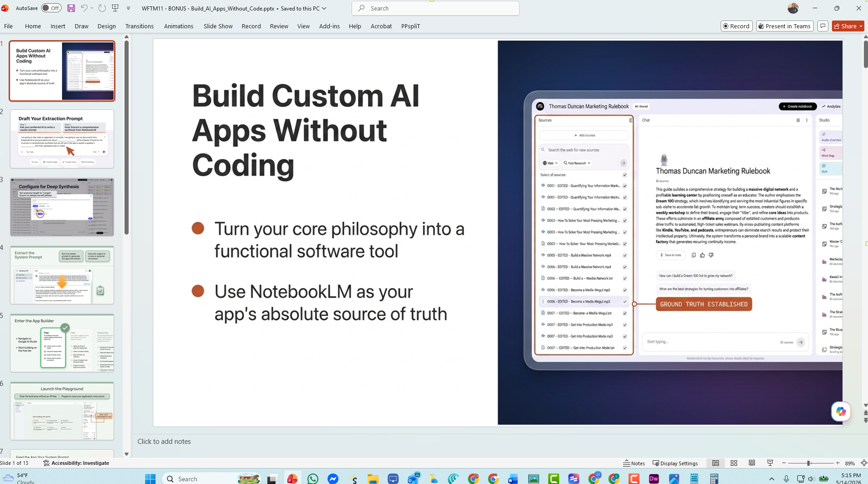Image resolution: width=868 pixels, height=484 pixels.
Task: Click the 89% zoom level
Action: point(850,463)
